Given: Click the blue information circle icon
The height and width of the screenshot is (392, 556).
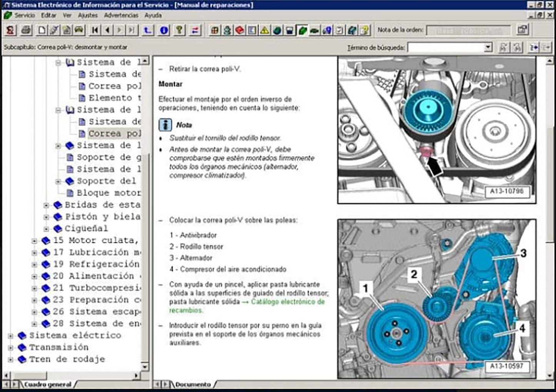Looking at the screenshot, I should pyautogui.click(x=164, y=30).
